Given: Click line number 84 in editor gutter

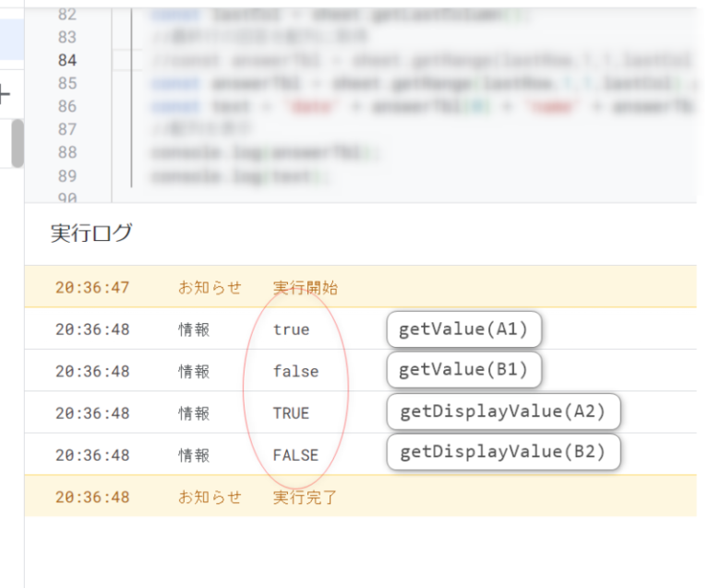Looking at the screenshot, I should [66, 61].
